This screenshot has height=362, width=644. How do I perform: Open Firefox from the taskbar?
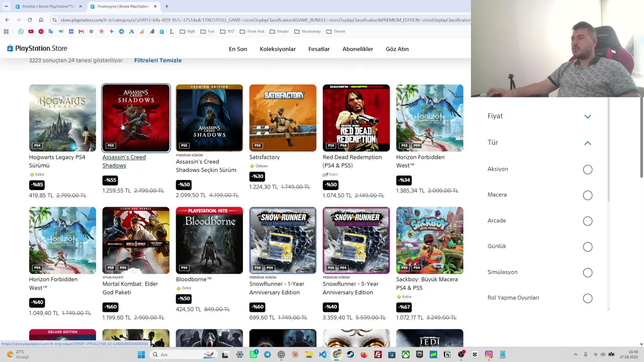pyautogui.click(x=364, y=354)
